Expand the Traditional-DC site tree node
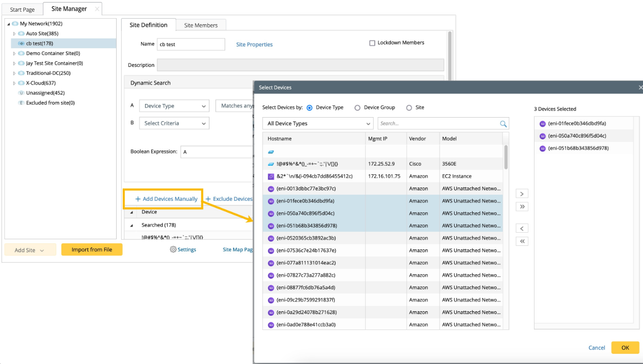 pyautogui.click(x=15, y=74)
